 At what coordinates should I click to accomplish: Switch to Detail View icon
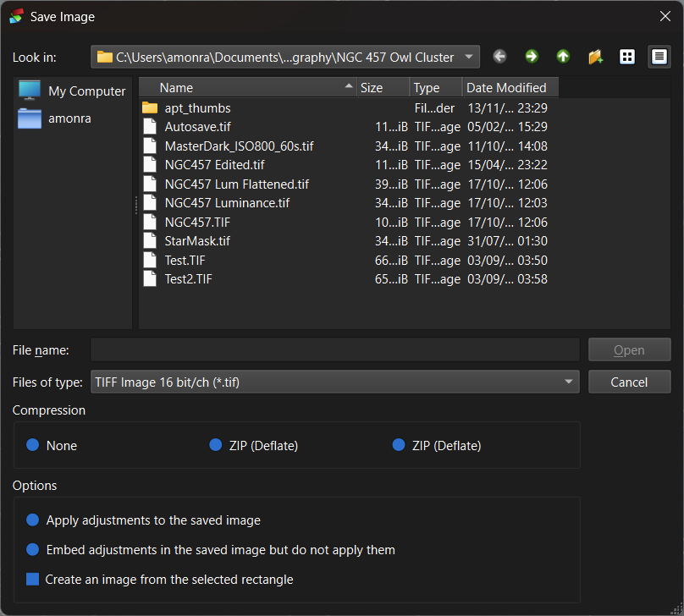click(x=659, y=57)
